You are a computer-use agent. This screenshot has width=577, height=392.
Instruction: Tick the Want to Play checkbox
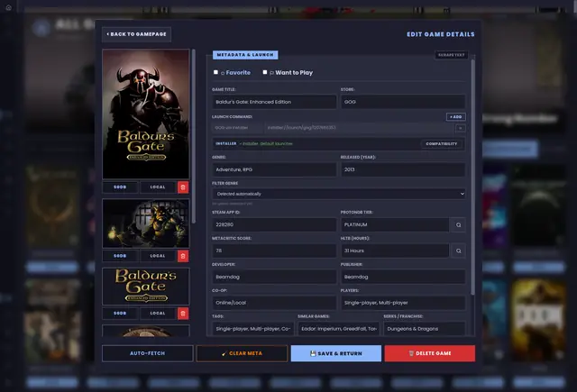[264, 72]
